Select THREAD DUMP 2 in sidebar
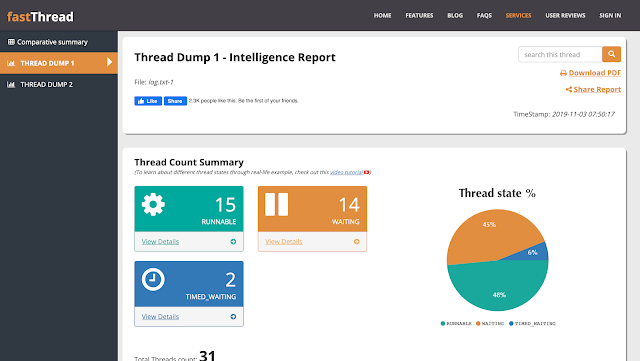The width and height of the screenshot is (640, 361). coord(59,85)
